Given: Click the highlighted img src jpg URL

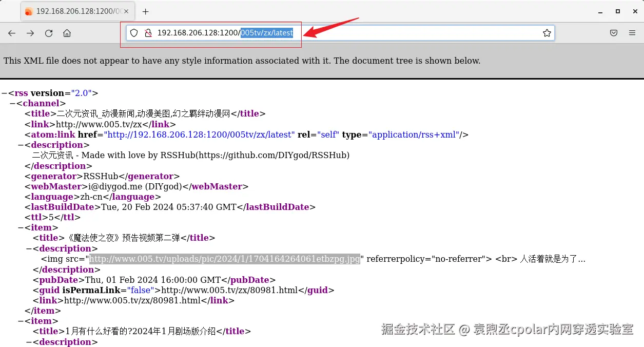Looking at the screenshot, I should coord(225,259).
